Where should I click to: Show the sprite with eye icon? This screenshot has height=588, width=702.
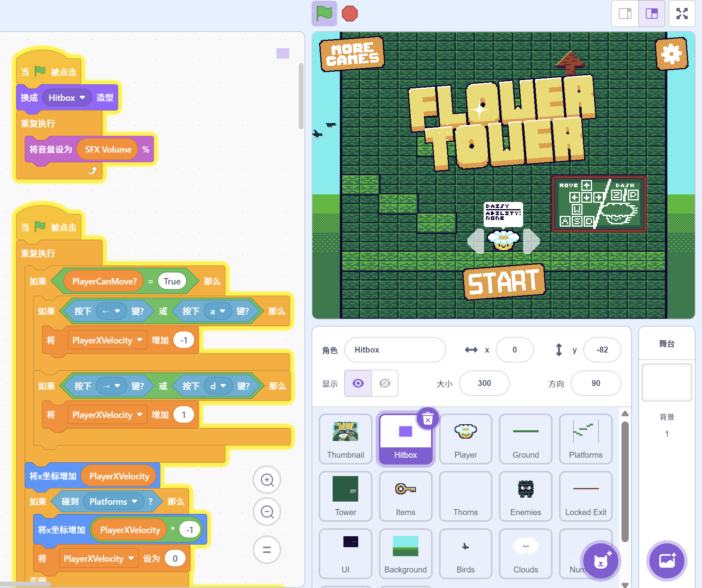[358, 383]
